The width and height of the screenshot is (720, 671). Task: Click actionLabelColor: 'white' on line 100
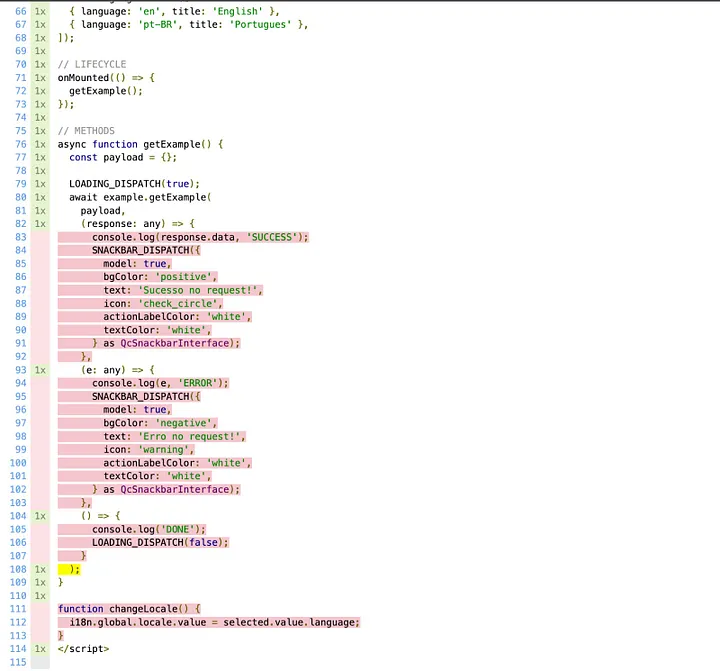coord(177,463)
